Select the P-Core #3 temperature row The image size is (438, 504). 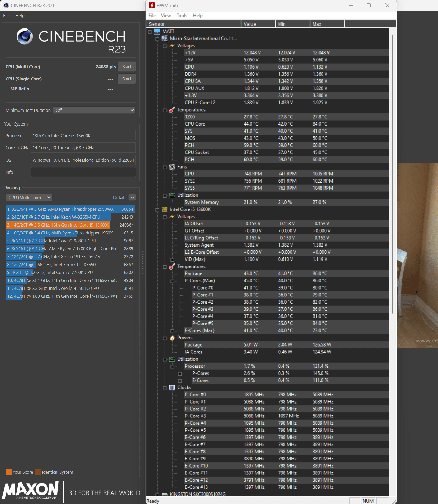(290, 309)
